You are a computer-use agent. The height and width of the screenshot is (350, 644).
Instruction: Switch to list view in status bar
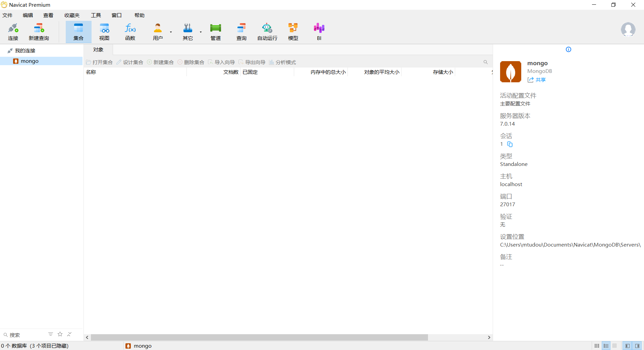[x=606, y=346]
